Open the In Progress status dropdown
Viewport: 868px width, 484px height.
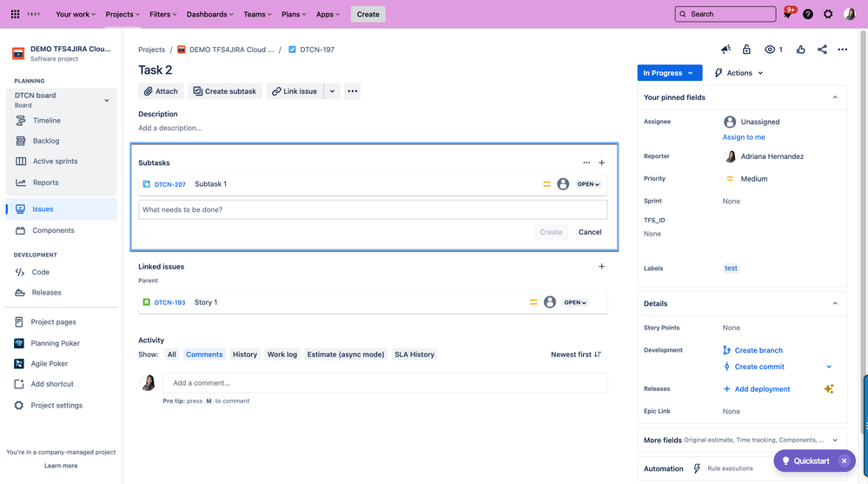point(669,73)
